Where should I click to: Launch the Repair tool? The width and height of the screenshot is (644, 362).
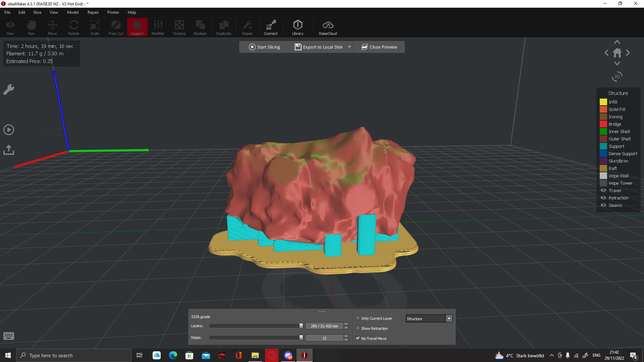point(247,27)
